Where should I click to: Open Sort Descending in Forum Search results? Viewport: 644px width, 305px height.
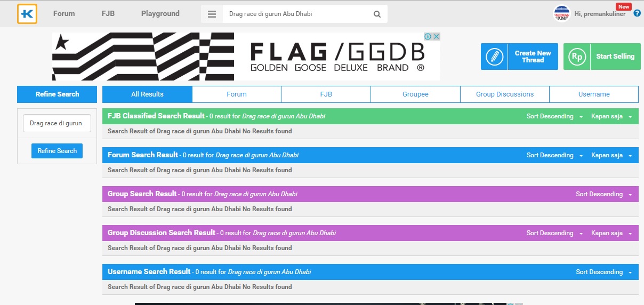(x=554, y=155)
